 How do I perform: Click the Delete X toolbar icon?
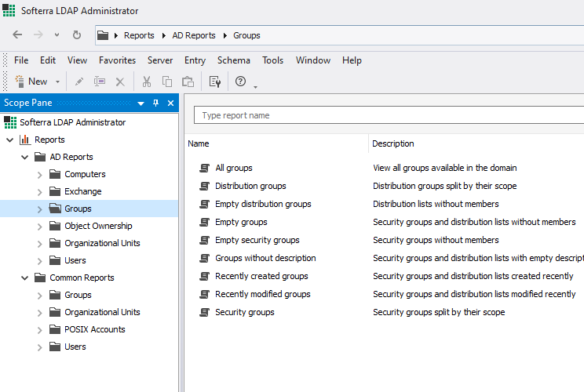coord(120,82)
